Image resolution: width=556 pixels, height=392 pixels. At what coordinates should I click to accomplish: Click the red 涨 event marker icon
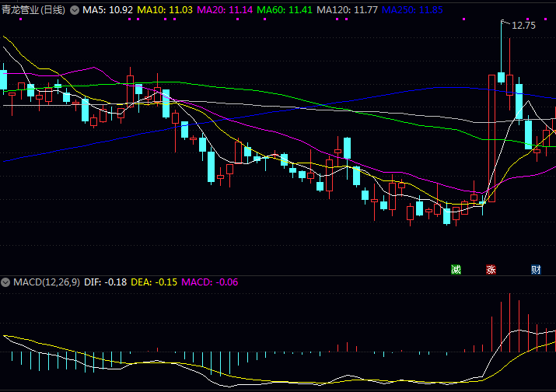(491, 270)
